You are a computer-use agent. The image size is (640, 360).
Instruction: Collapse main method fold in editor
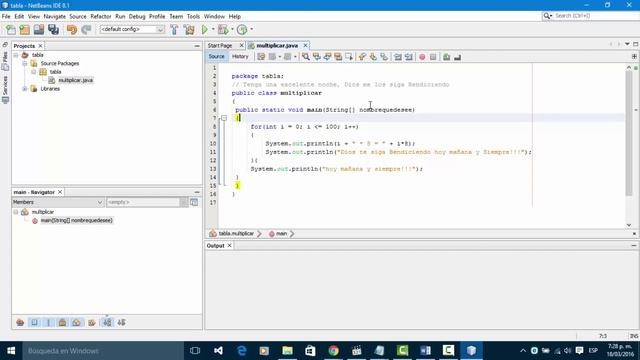click(x=224, y=118)
